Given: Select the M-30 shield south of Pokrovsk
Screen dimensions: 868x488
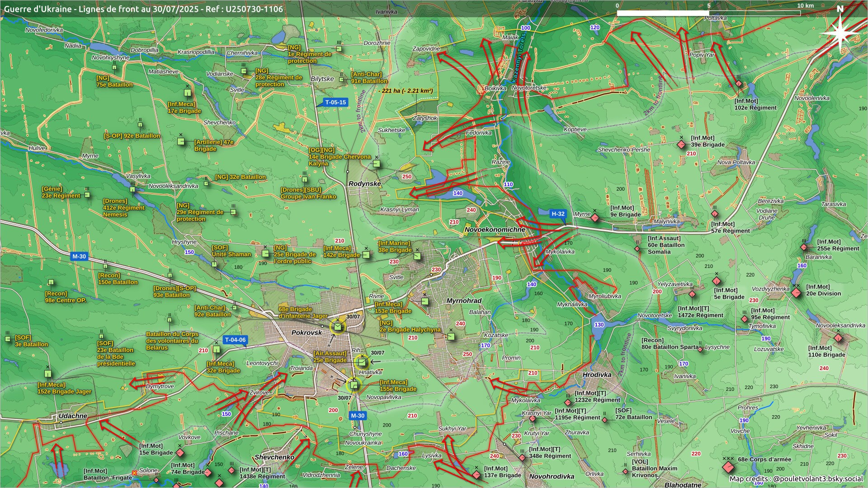Looking at the screenshot, I should pyautogui.click(x=358, y=416).
